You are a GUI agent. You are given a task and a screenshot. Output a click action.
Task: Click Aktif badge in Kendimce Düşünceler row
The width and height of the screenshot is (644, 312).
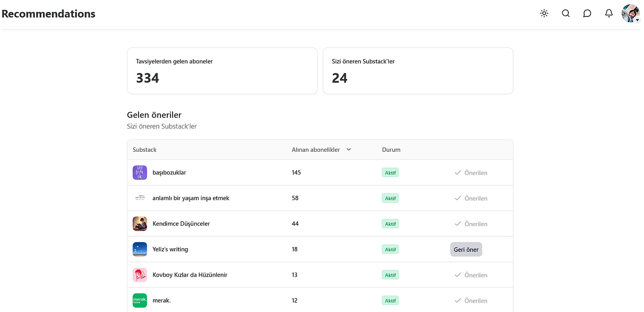pyautogui.click(x=390, y=224)
